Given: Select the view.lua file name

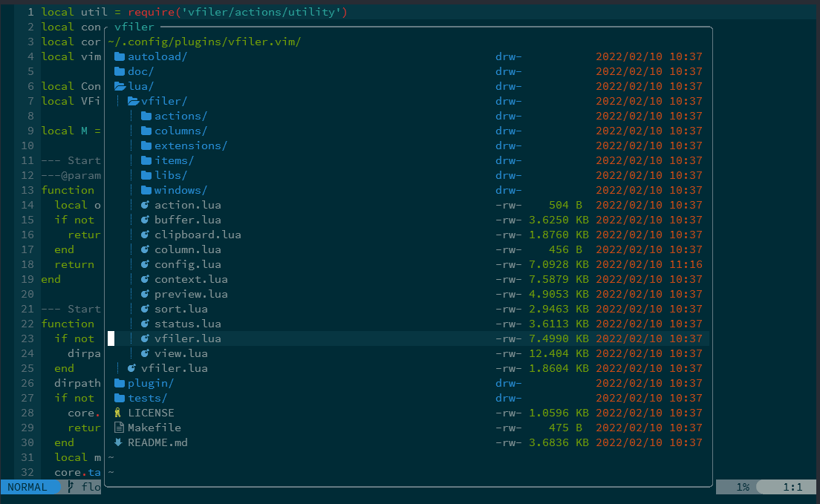Looking at the screenshot, I should (x=181, y=353).
